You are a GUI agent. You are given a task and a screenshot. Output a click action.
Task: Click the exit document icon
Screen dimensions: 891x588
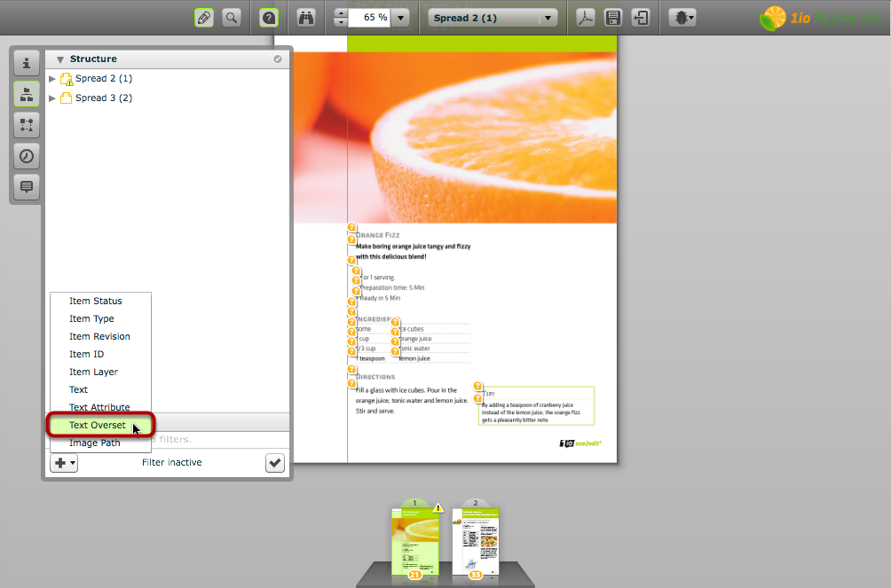(x=641, y=17)
